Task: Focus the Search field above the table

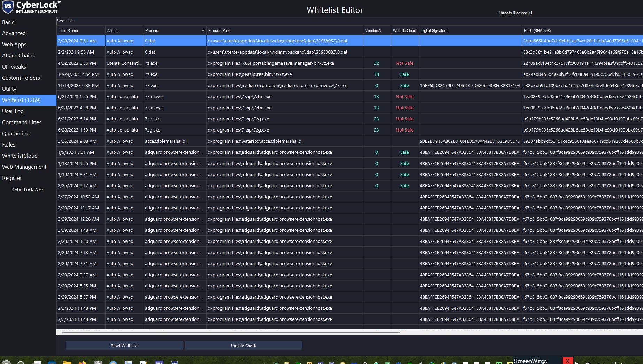Action: click(x=349, y=21)
